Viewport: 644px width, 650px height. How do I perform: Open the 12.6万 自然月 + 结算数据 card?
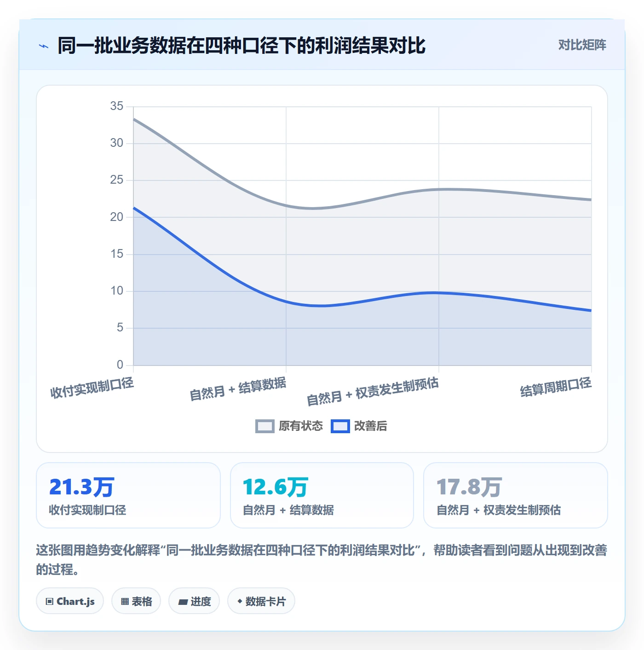(x=322, y=495)
